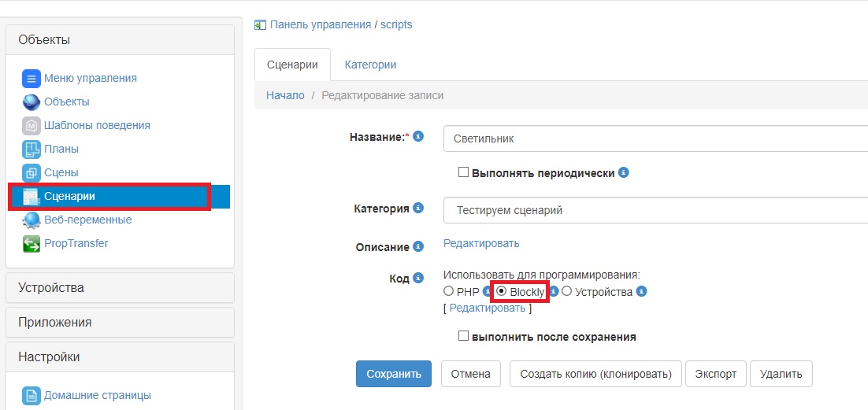Click the Название field containing Светильник
This screenshot has width=868, height=410.
tap(655, 139)
